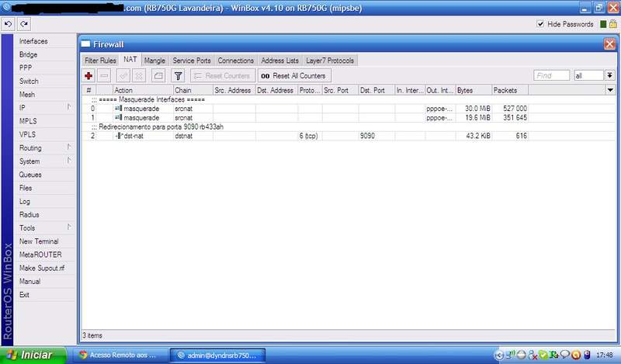
Task: Sort by the Chain column header
Action: point(193,90)
